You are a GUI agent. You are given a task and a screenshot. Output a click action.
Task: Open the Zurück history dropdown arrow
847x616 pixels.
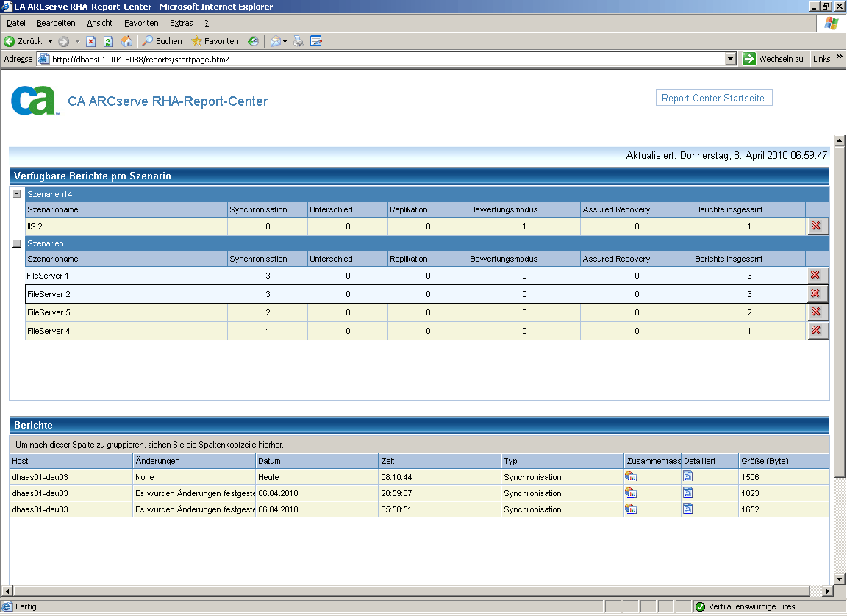[50, 41]
